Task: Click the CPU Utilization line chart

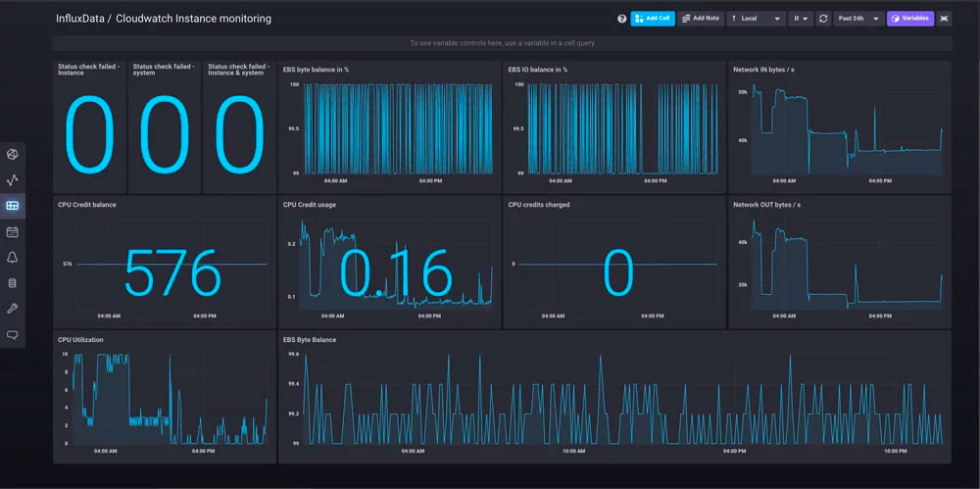Action: pyautogui.click(x=170, y=399)
